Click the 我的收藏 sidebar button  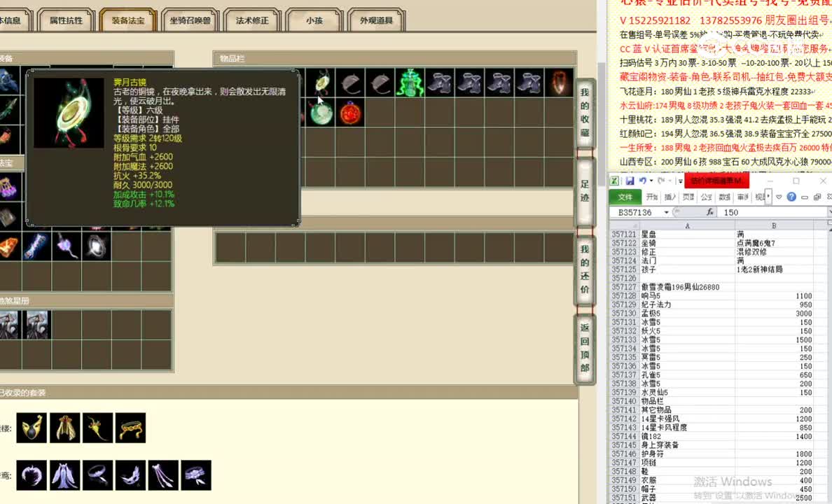pyautogui.click(x=585, y=112)
